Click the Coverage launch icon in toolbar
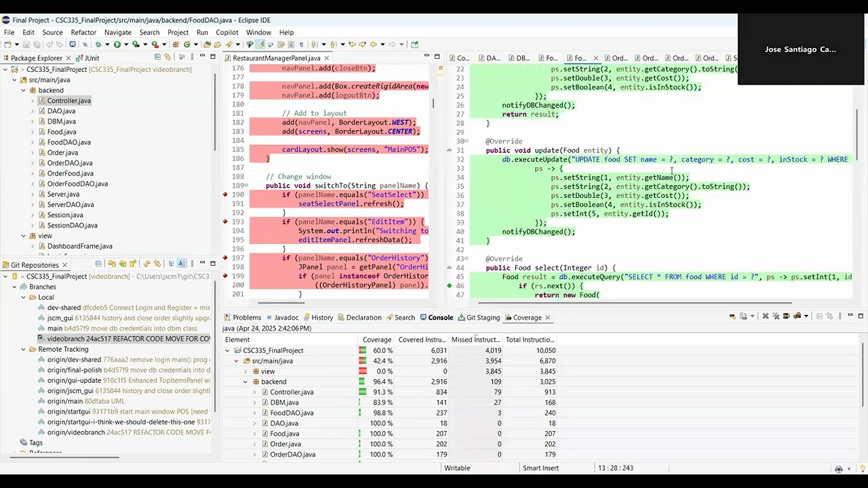868x488 pixels. (x=135, y=44)
